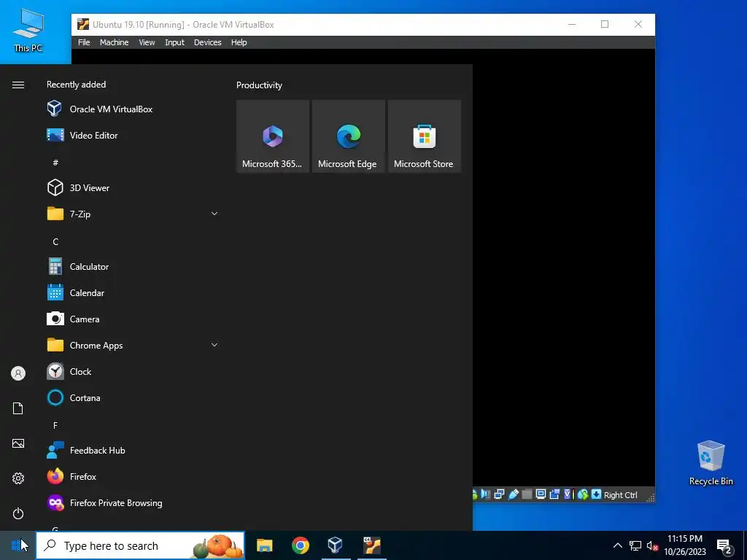Click the VirtualBox window resize grip

(650, 497)
